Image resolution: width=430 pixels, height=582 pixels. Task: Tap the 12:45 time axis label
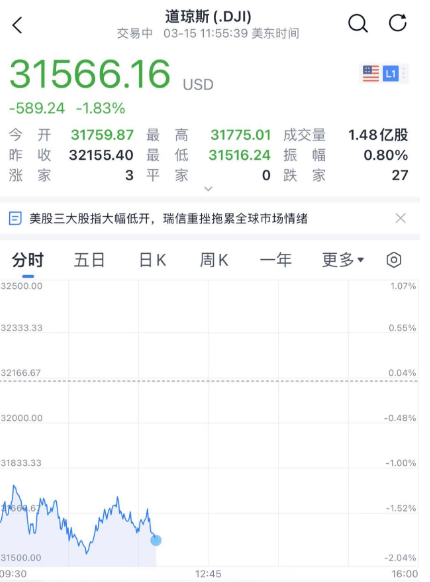point(208,574)
